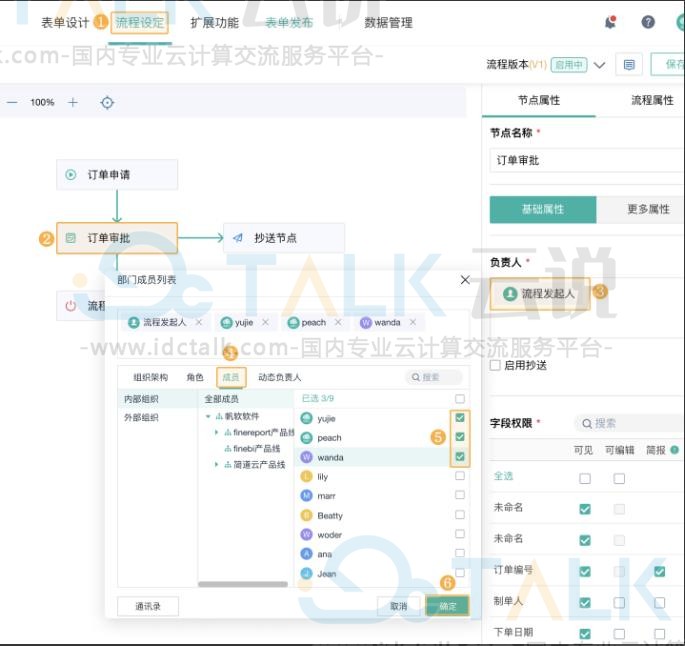Toggle 订单编号 简报 checkbox
The height and width of the screenshot is (646, 685).
tap(660, 571)
